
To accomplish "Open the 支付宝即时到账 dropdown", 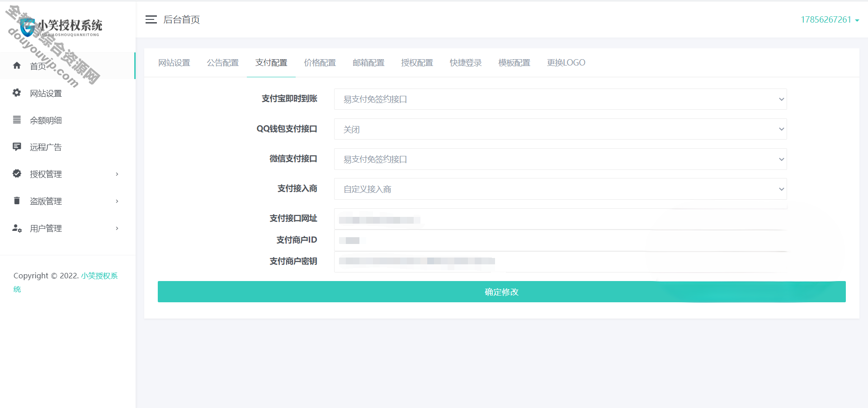I will coord(560,99).
